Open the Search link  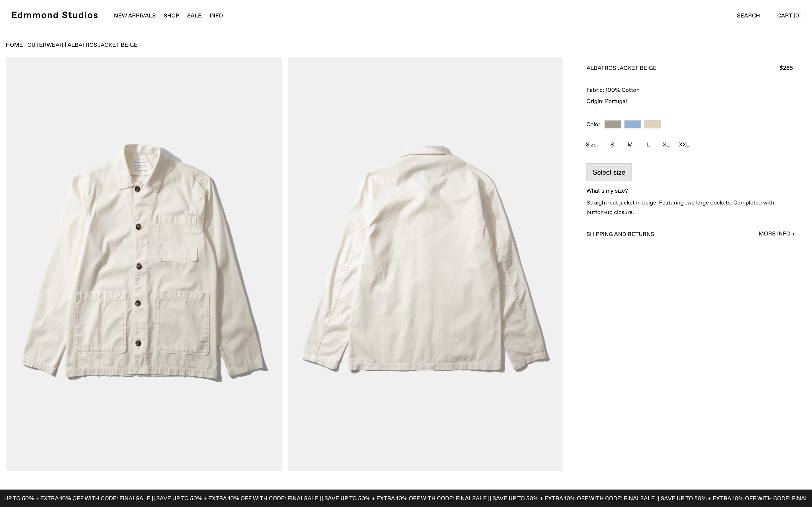click(748, 16)
